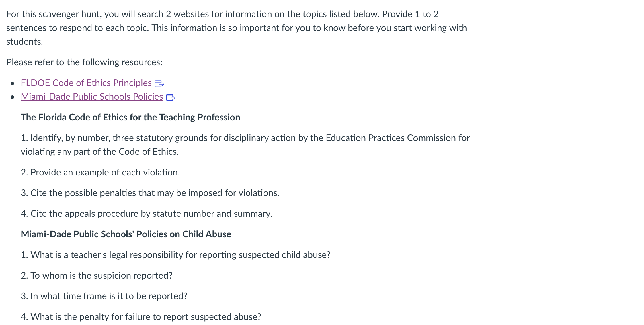Click the penalty for failure to report question
Screen dimensions: 644x325
click(x=141, y=317)
